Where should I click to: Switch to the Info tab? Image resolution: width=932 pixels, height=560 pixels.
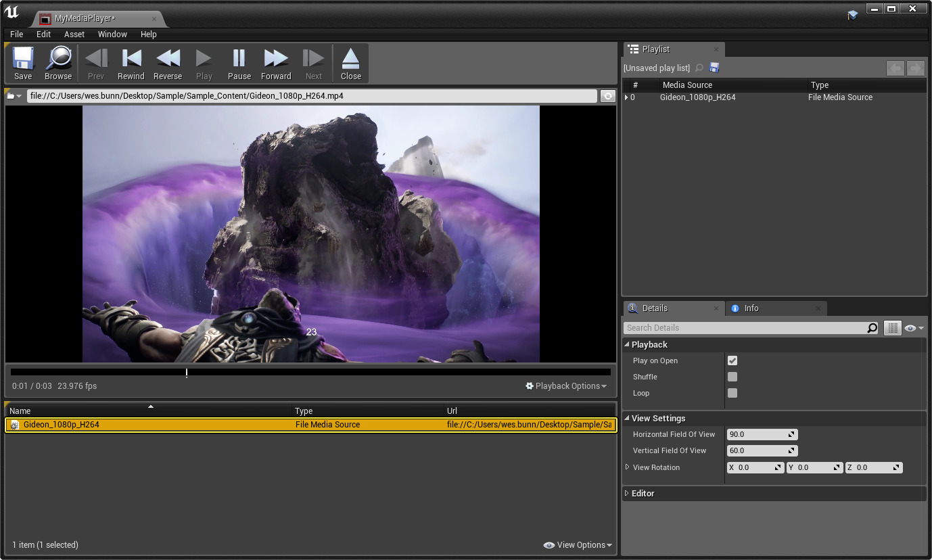751,308
